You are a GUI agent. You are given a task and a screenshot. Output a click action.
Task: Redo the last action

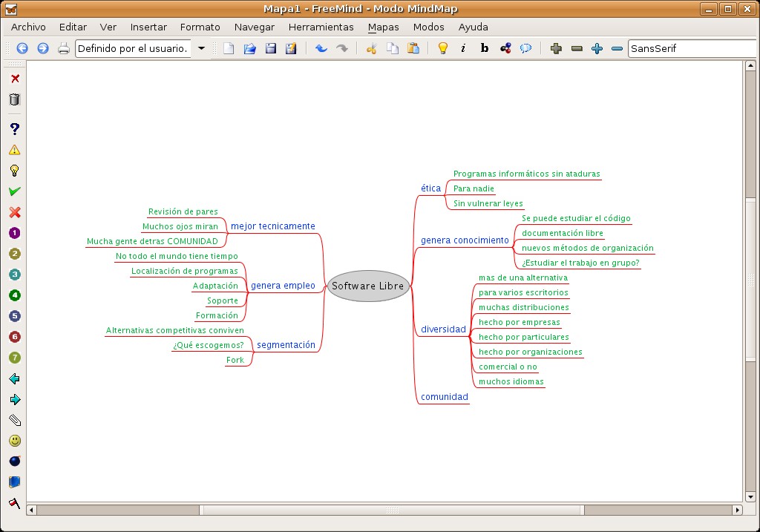tap(342, 48)
